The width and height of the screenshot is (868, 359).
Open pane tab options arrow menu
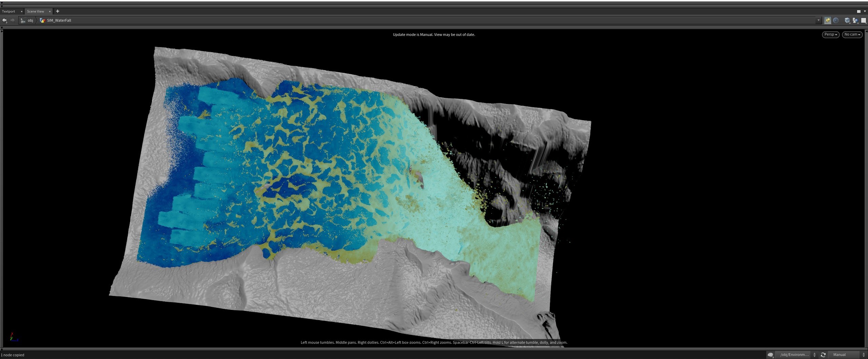(x=865, y=11)
